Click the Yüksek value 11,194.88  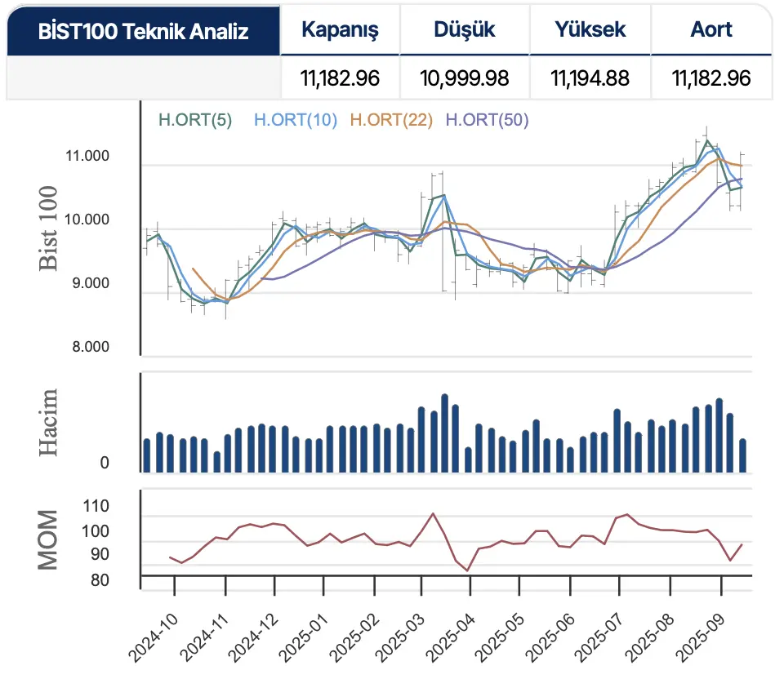590,78
